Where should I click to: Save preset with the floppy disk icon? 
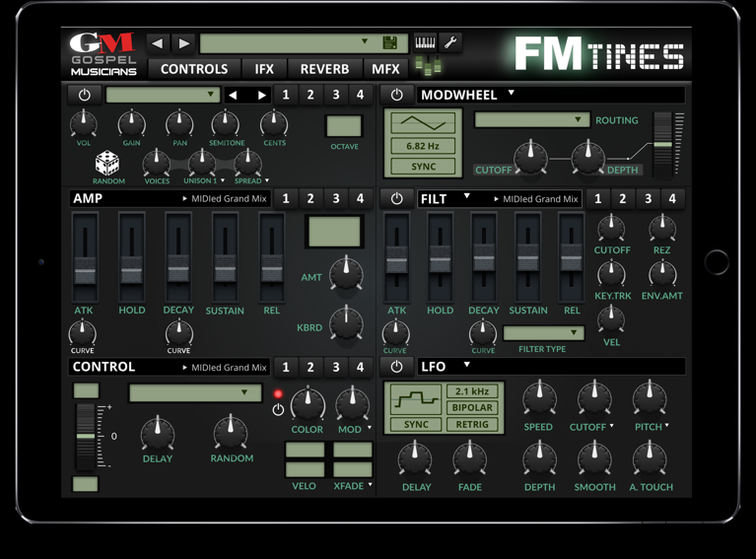389,43
